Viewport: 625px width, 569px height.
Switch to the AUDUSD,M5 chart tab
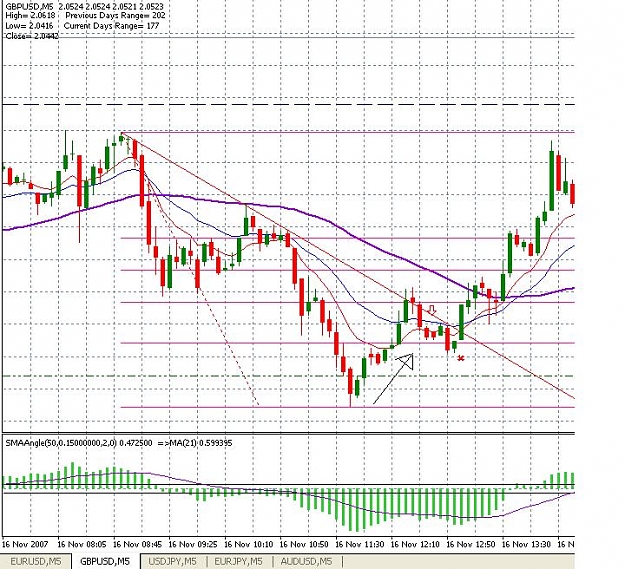click(306, 561)
